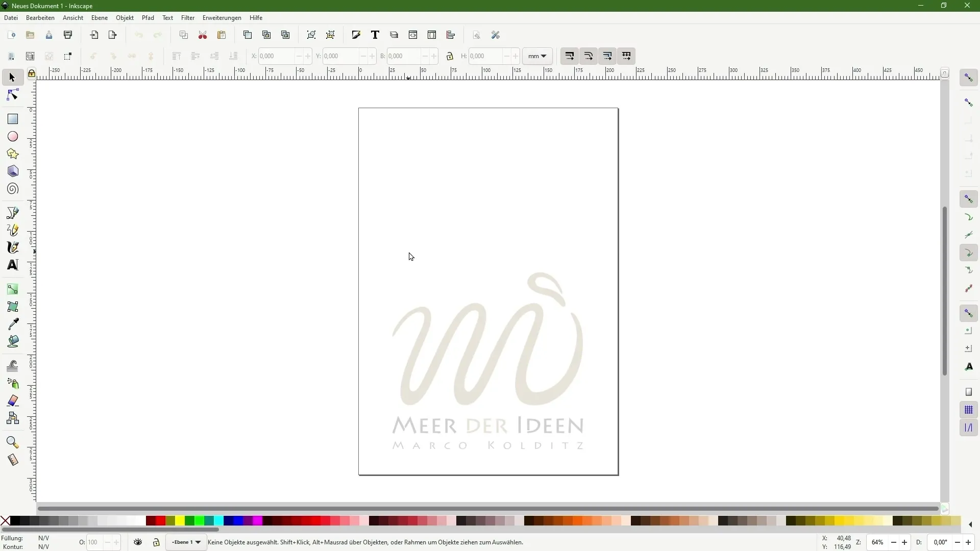
Task: Toggle move patterns with object
Action: pyautogui.click(x=626, y=56)
